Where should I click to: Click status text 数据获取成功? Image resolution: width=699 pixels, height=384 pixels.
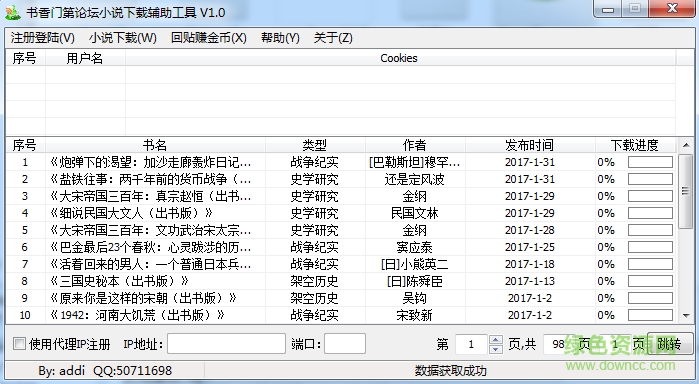(x=450, y=370)
